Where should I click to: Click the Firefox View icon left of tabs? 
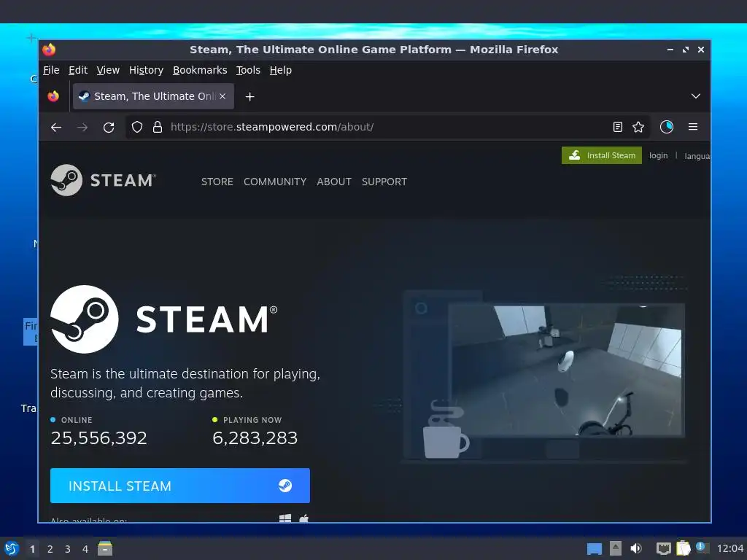point(53,96)
